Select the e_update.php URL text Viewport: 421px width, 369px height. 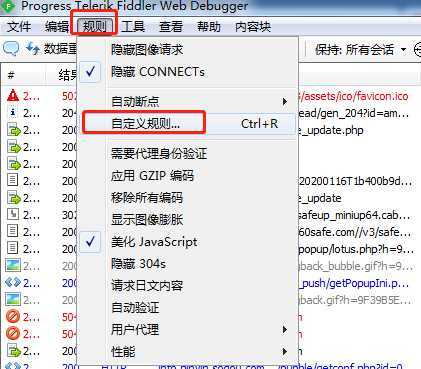point(330,130)
